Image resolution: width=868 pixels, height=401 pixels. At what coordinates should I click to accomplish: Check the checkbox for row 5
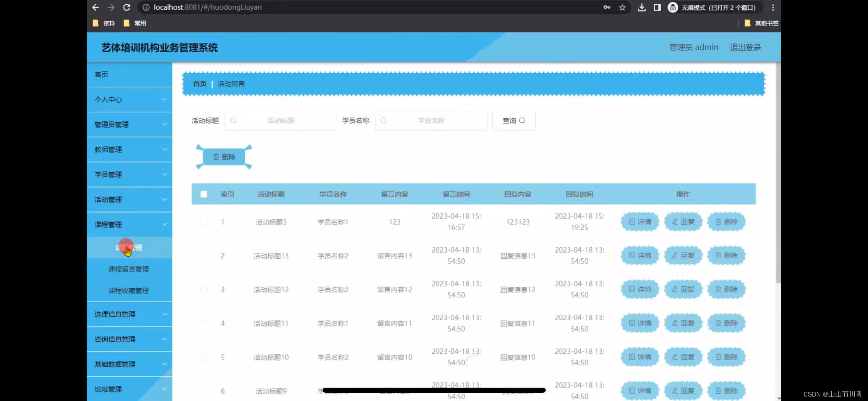[204, 357]
